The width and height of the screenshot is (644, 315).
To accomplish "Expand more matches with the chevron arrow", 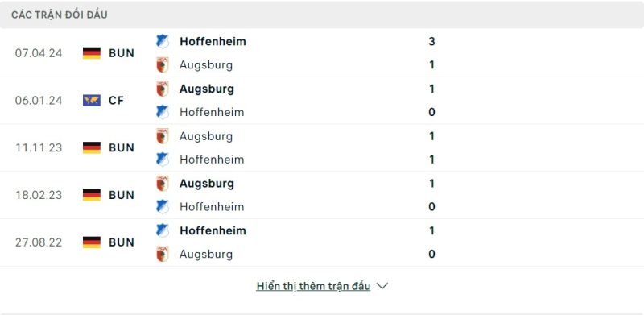I will click(382, 286).
